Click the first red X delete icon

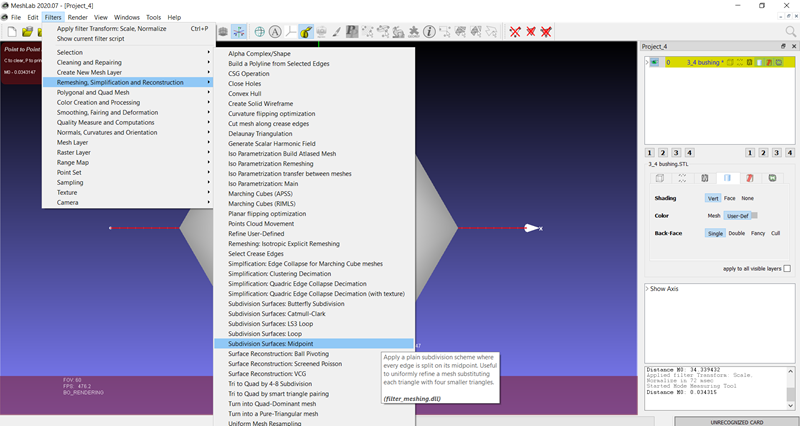click(x=515, y=32)
